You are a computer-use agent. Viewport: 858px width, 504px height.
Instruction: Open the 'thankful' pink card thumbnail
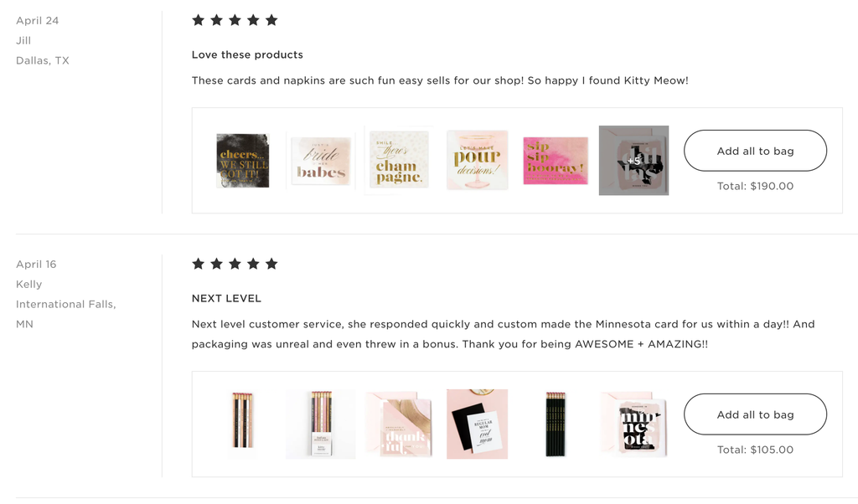coord(399,424)
